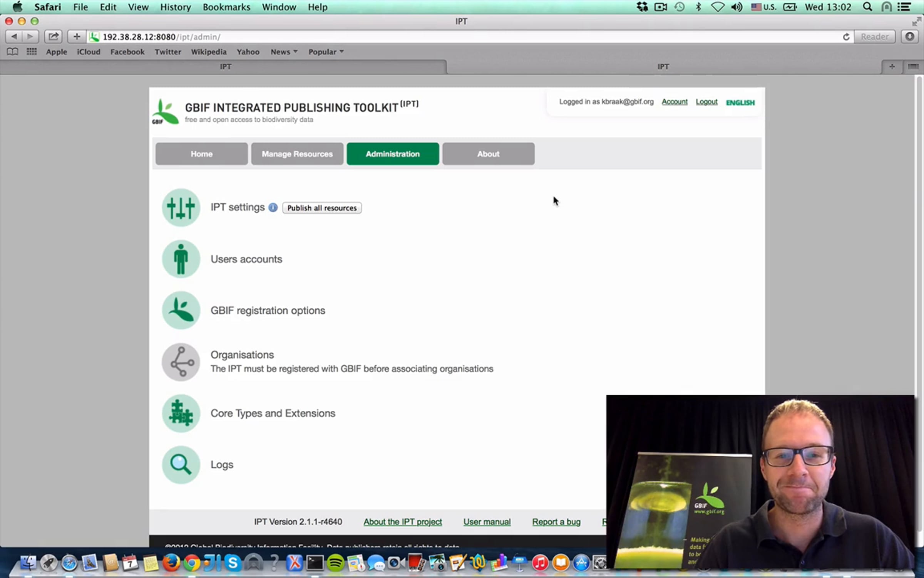The height and width of the screenshot is (578, 924).
Task: Launch Google Chrome from the Dock
Action: coord(192,563)
